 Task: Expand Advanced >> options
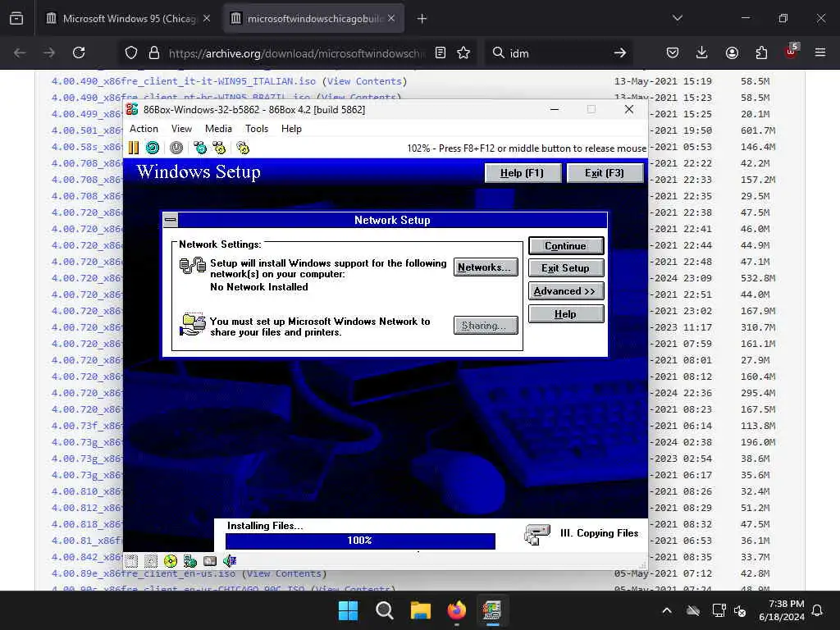[566, 291]
